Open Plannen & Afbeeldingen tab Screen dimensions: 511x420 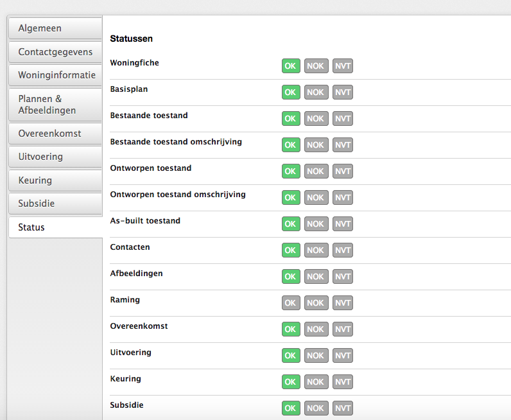coord(55,105)
